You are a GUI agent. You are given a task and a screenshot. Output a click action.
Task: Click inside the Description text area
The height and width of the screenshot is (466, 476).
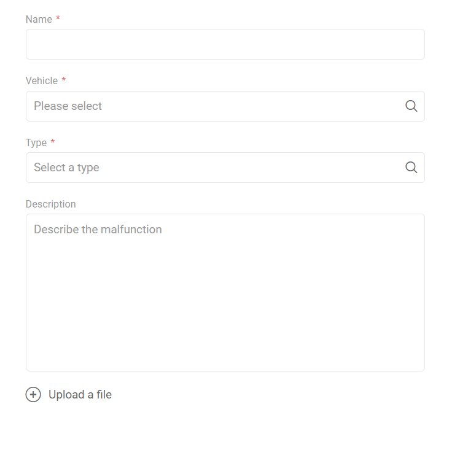pyautogui.click(x=225, y=292)
